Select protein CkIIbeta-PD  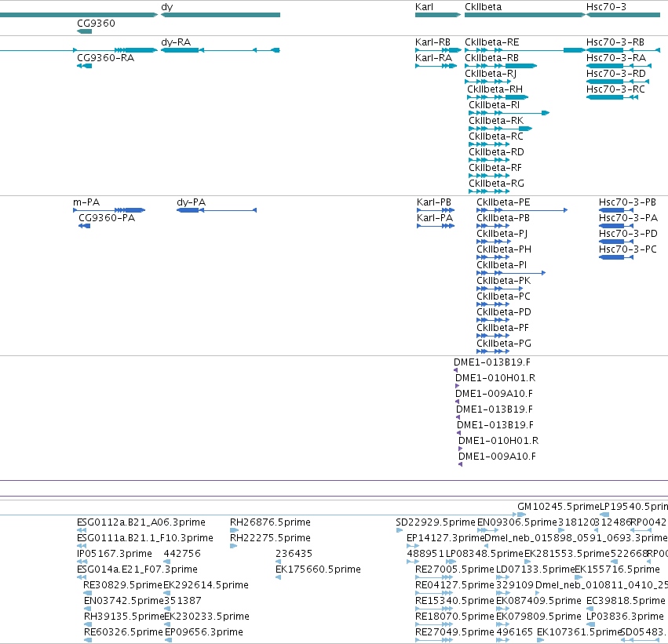(x=504, y=312)
